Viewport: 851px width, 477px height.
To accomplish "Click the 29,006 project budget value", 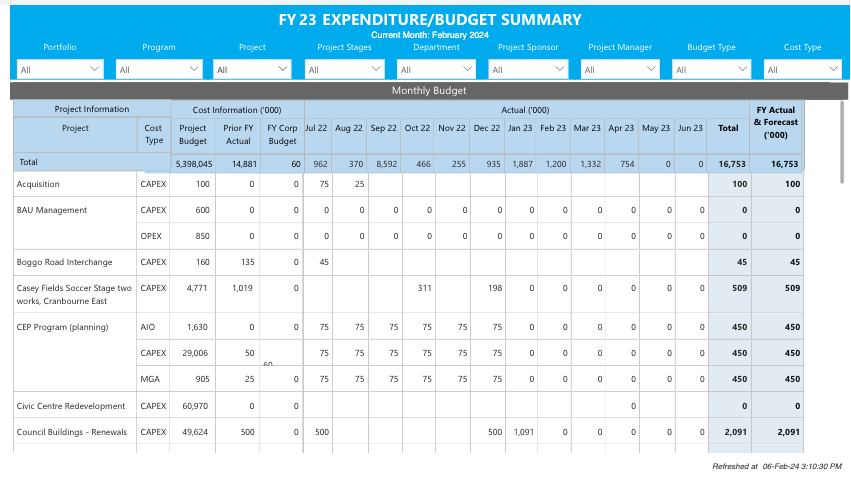I will [x=195, y=353].
